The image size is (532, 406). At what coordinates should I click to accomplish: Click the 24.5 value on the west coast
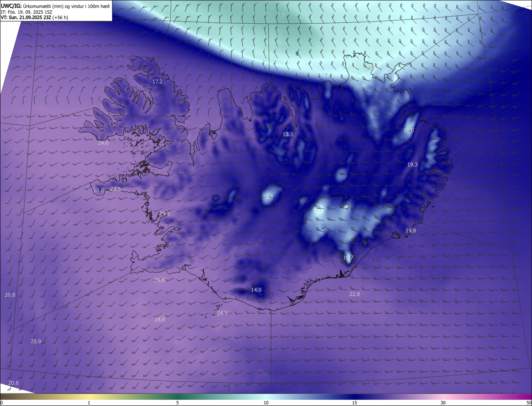click(165, 214)
